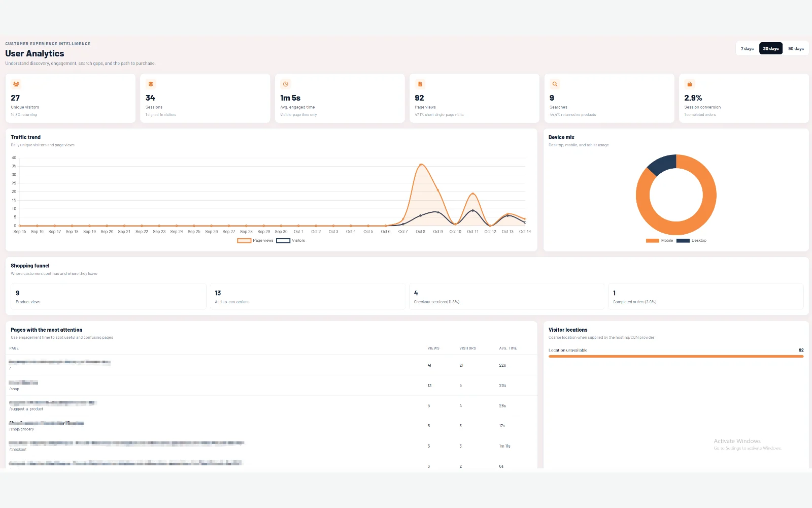
Task: Click the 2.9% session conversion value
Action: [693, 98]
